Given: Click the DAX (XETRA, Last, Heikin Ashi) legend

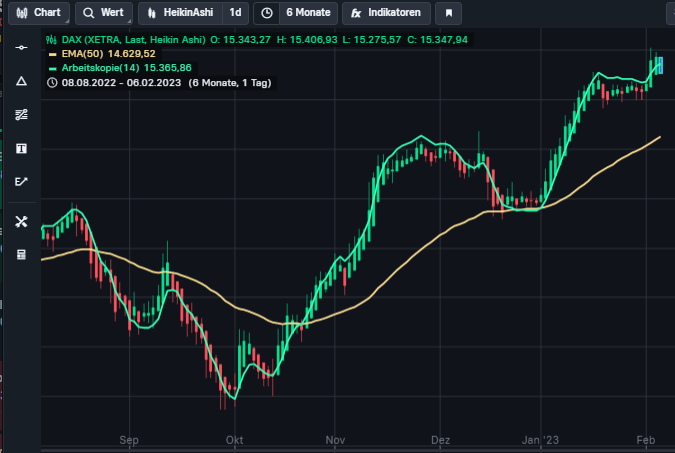Looking at the screenshot, I should coord(134,40).
